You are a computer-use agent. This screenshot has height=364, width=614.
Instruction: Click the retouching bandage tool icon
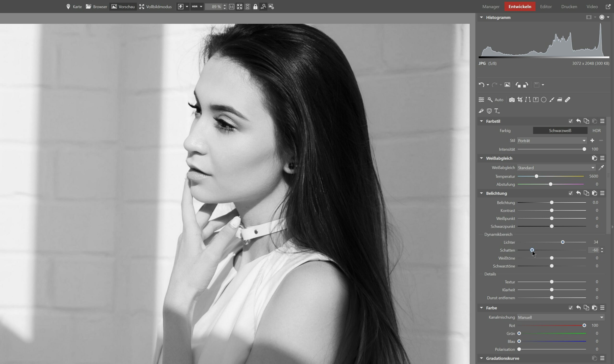pos(567,100)
